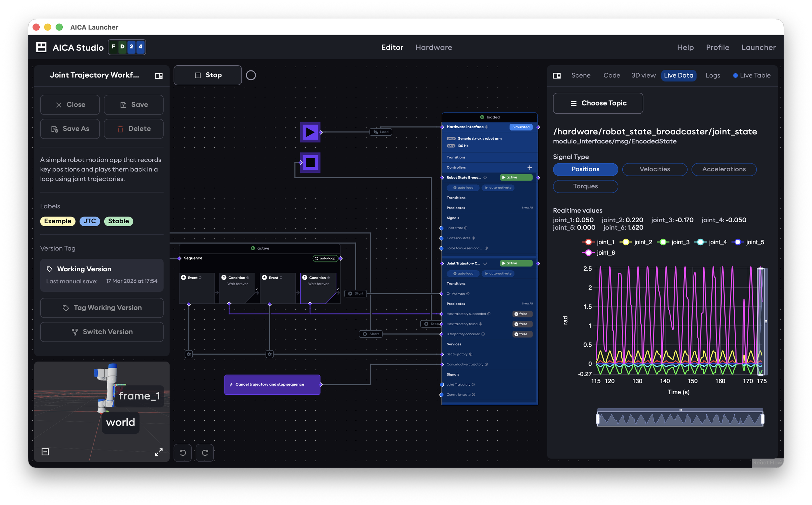The width and height of the screenshot is (812, 505).
Task: Toggle auto-loop on the Sequence block
Action: tap(325, 259)
